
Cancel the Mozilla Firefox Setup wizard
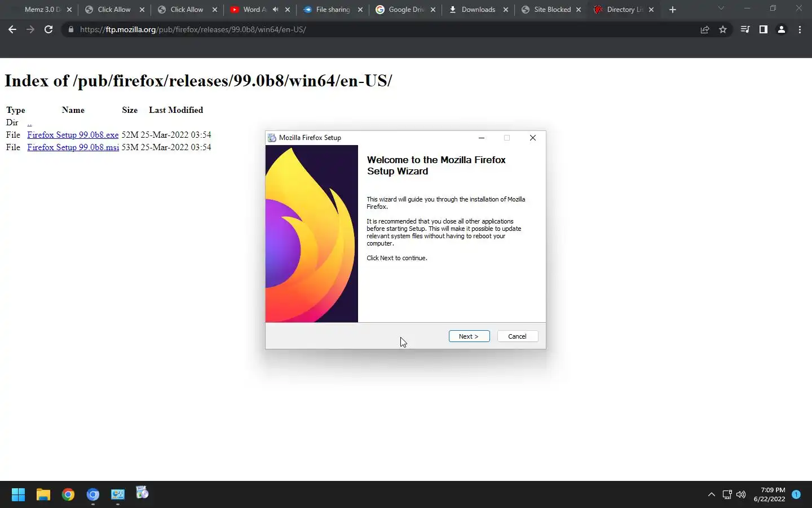pyautogui.click(x=517, y=336)
